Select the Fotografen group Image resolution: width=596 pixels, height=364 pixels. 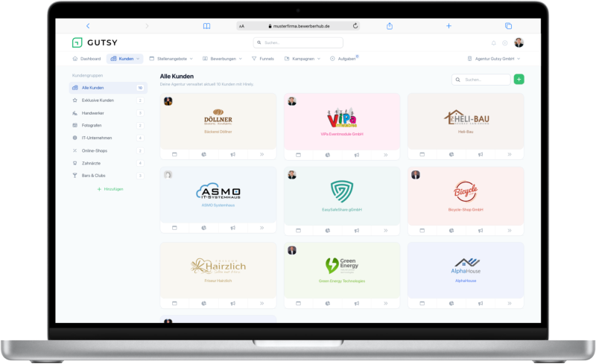click(108, 125)
